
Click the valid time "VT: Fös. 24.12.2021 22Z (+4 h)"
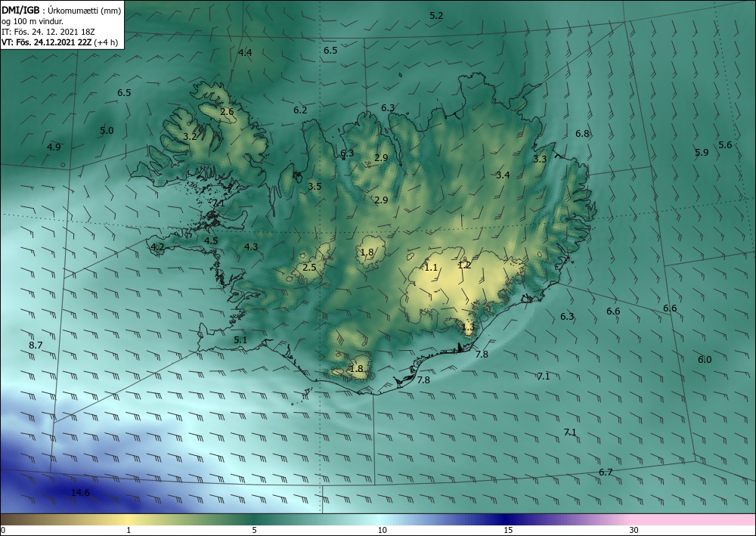[59, 42]
